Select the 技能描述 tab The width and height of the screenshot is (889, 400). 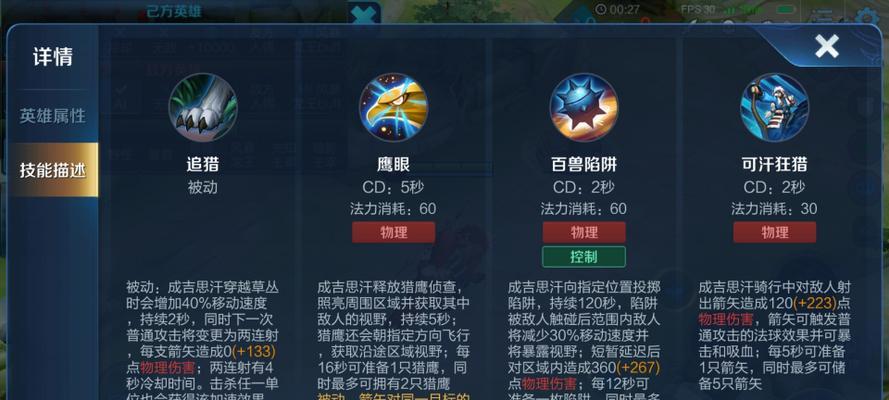pos(53,169)
